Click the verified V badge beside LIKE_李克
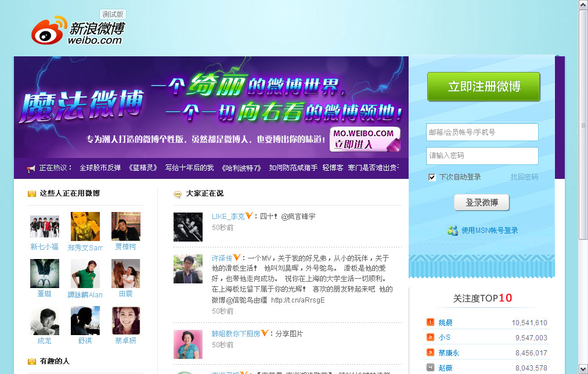The height and width of the screenshot is (374, 588). click(x=250, y=216)
